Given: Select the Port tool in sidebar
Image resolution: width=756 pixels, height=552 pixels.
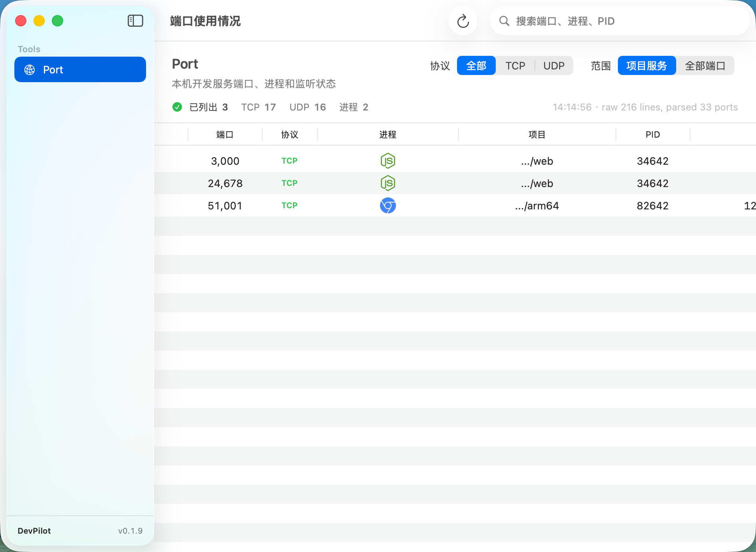Looking at the screenshot, I should pos(80,69).
